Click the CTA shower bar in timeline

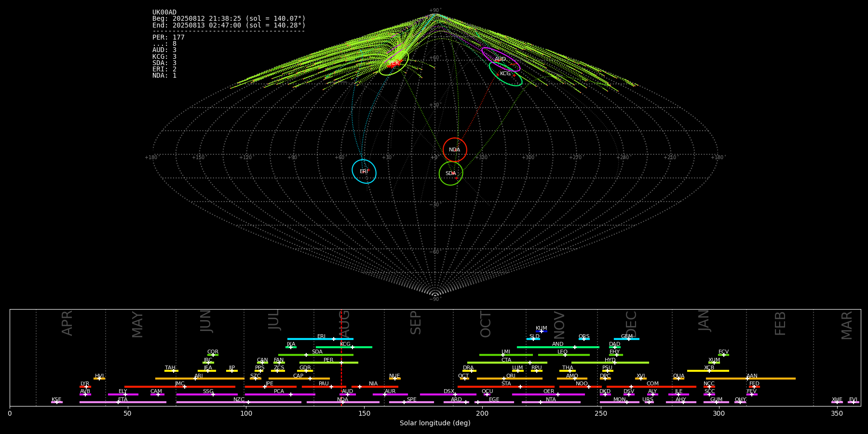point(507,363)
